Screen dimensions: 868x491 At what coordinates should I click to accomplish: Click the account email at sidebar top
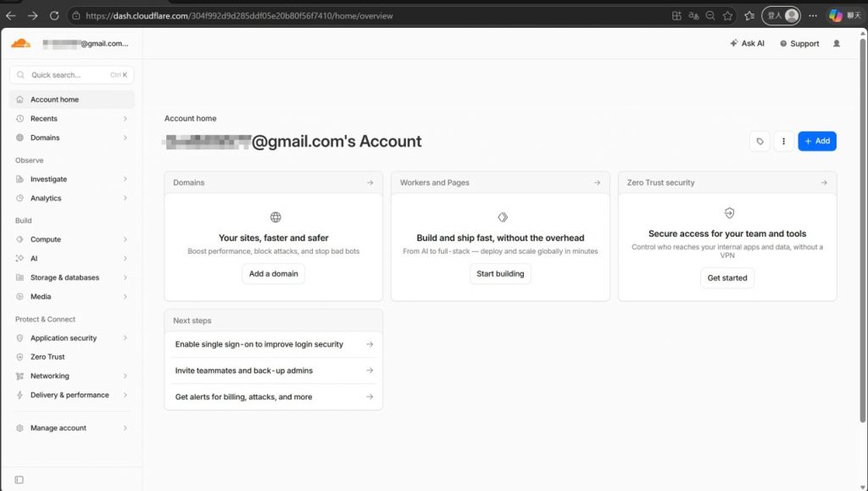pyautogui.click(x=86, y=43)
